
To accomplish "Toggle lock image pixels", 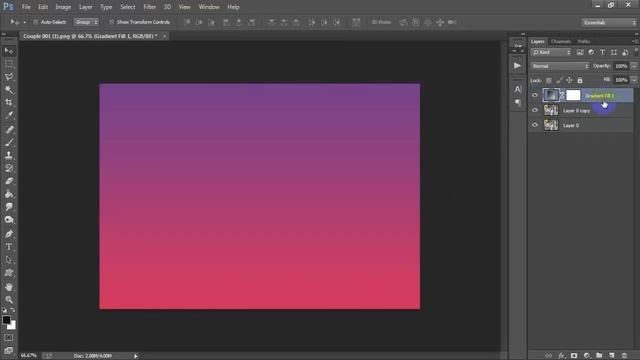I will point(559,80).
